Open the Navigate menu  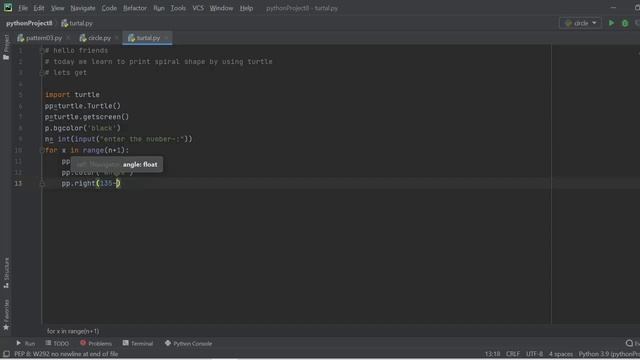(x=82, y=8)
